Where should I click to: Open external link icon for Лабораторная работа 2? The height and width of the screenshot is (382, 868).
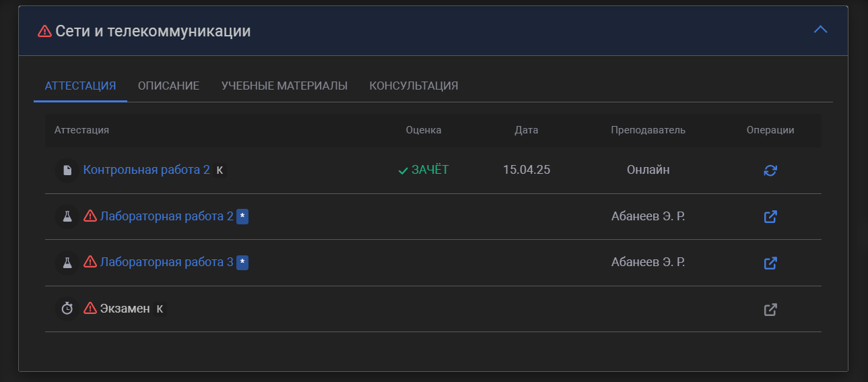[x=770, y=217]
